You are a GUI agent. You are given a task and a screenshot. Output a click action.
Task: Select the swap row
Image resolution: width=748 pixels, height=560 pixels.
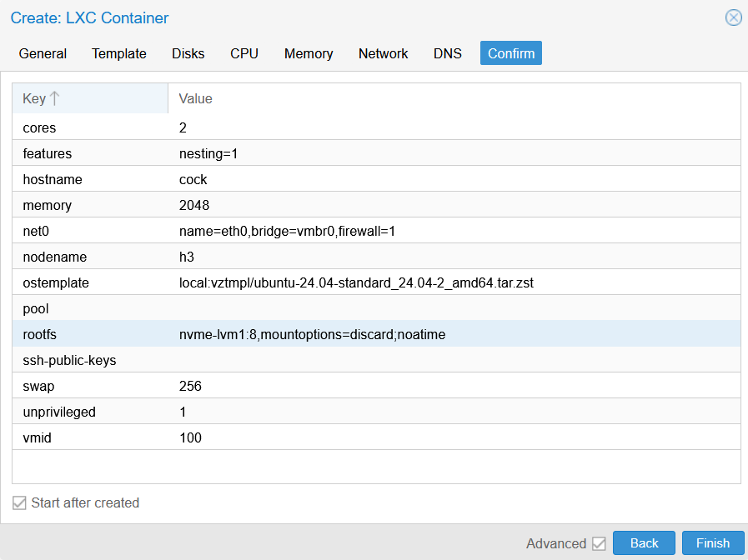point(376,386)
